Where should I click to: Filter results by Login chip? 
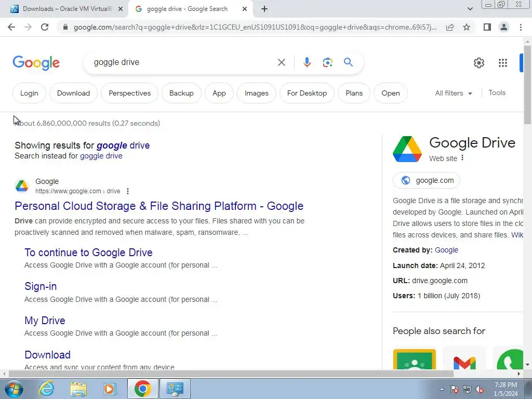(29, 93)
